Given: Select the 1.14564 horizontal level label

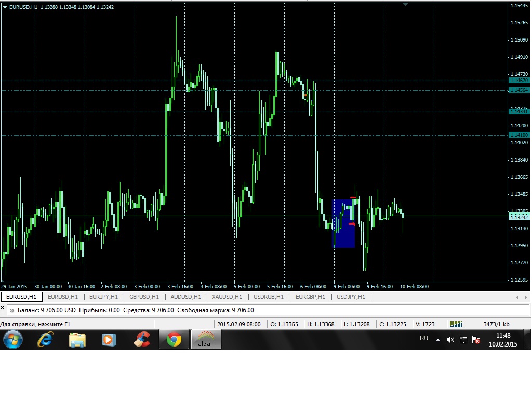Looking at the screenshot, I should click(x=519, y=90).
